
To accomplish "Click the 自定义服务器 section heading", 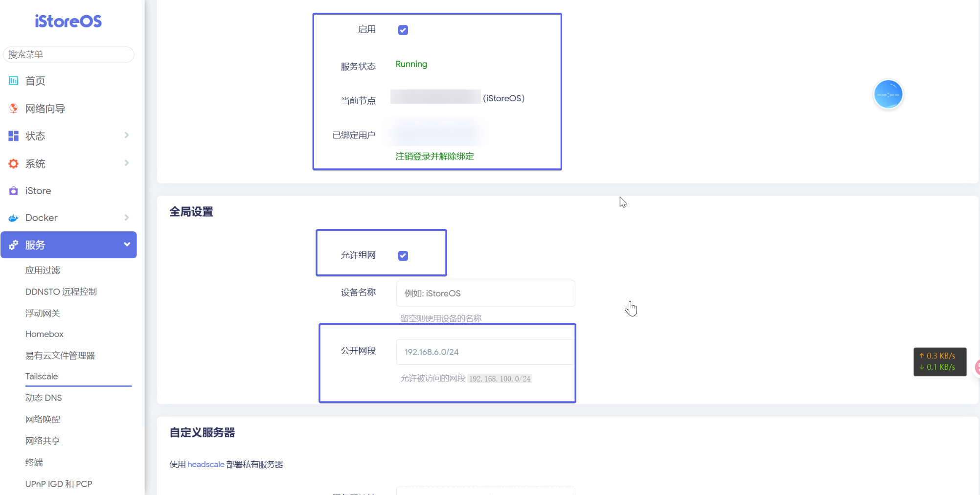I will [202, 432].
